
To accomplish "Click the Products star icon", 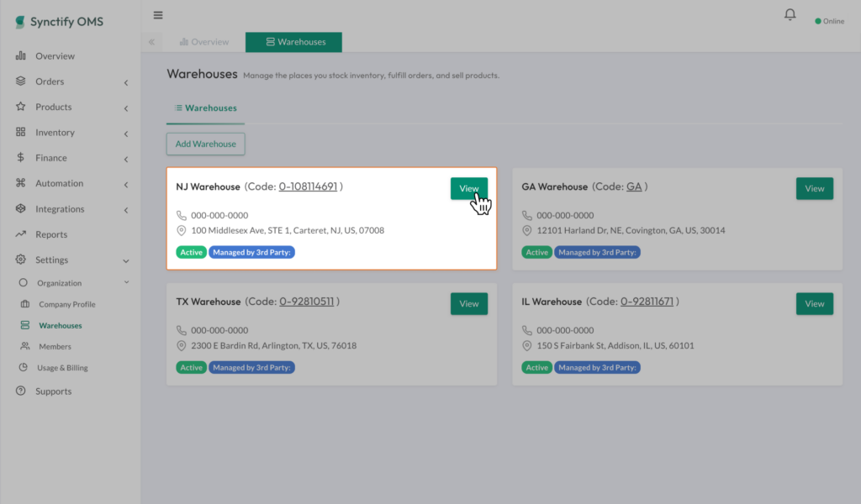I will [21, 107].
